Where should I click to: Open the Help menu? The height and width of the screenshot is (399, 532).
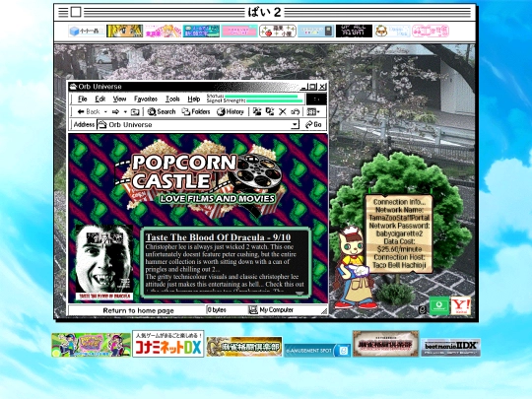pyautogui.click(x=194, y=100)
